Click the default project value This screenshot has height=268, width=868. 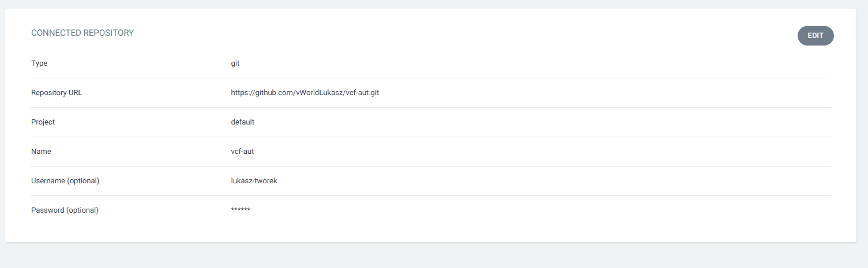[242, 122]
